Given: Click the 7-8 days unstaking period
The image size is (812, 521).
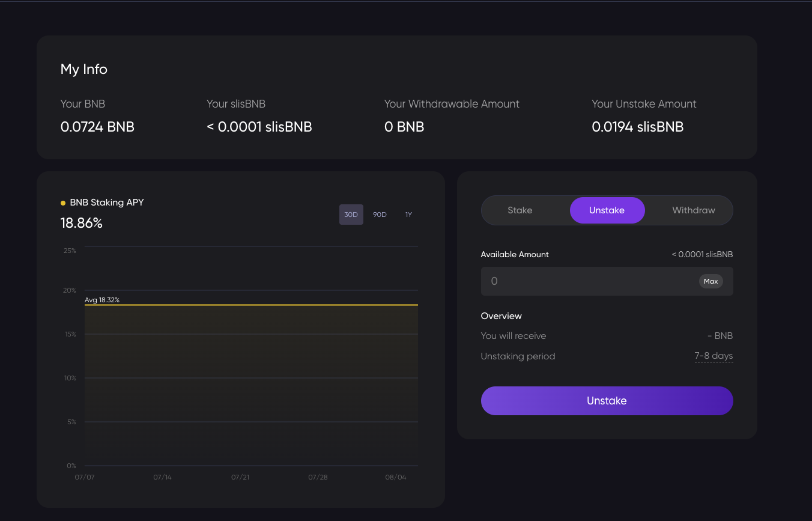Looking at the screenshot, I should 714,356.
